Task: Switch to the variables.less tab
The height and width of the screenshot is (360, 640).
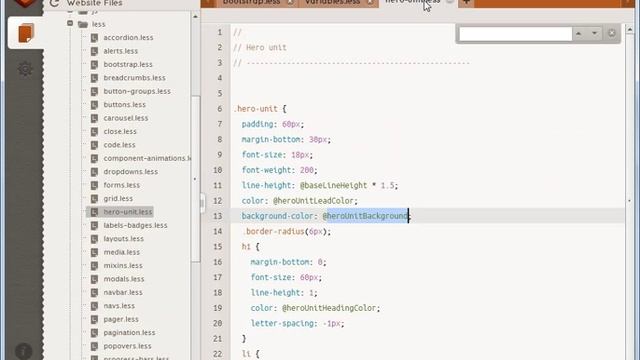Action: pyautogui.click(x=332, y=2)
